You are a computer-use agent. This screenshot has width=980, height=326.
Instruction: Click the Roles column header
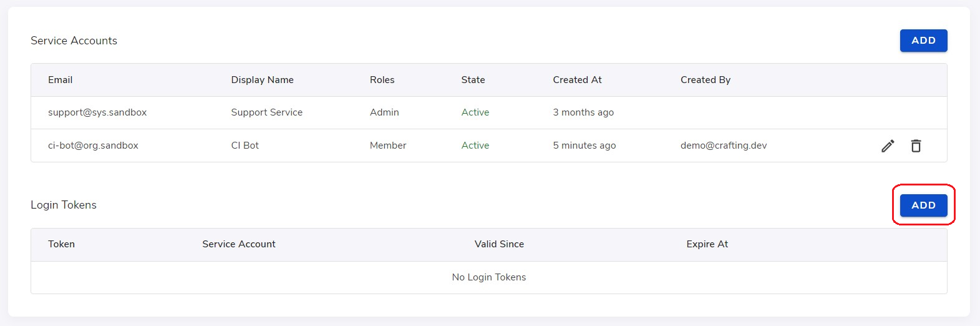pos(382,80)
